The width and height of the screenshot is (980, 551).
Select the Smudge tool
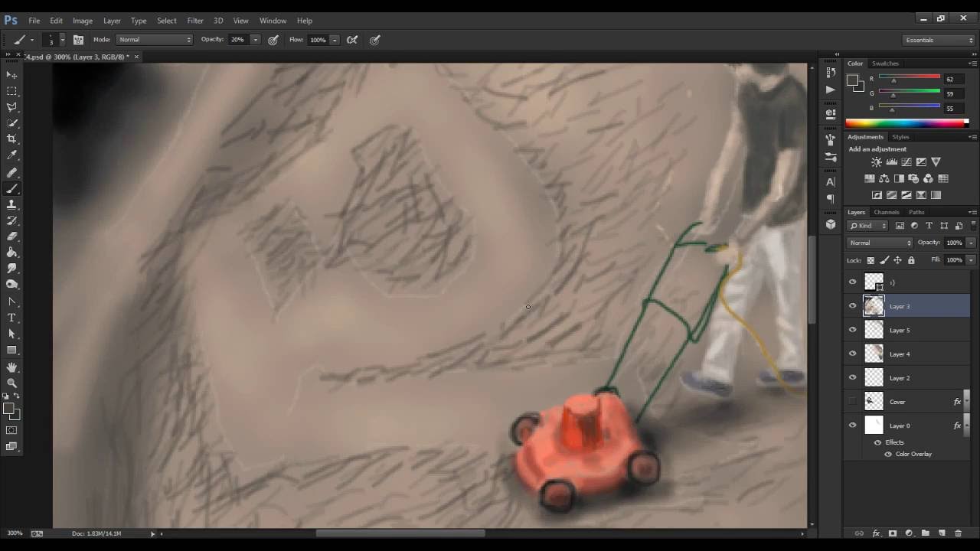(x=12, y=269)
